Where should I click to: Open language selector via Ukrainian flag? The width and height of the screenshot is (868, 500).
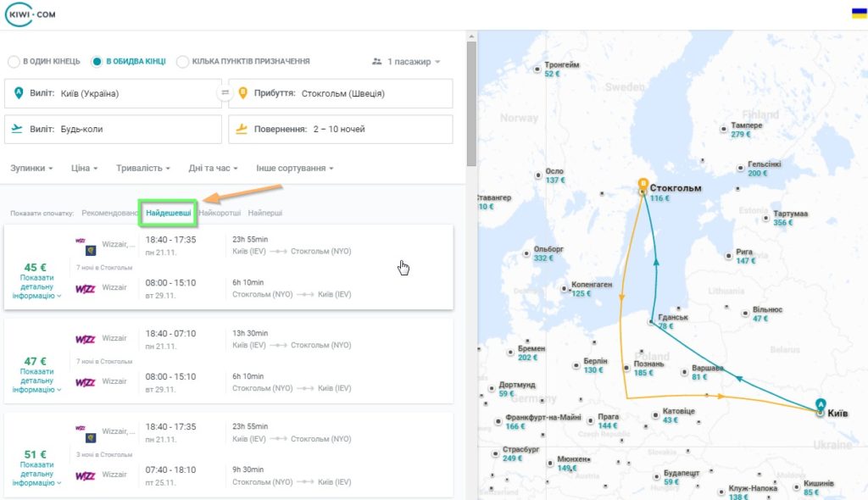860,14
